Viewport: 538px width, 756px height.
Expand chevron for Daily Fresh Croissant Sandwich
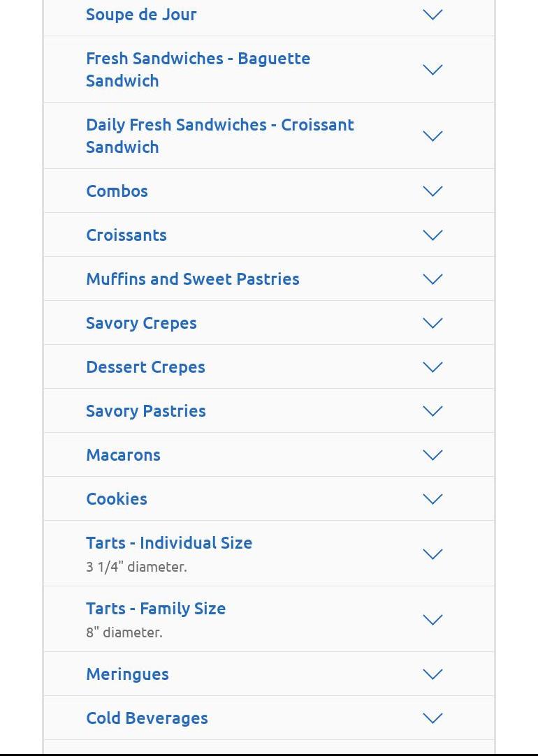[433, 136]
